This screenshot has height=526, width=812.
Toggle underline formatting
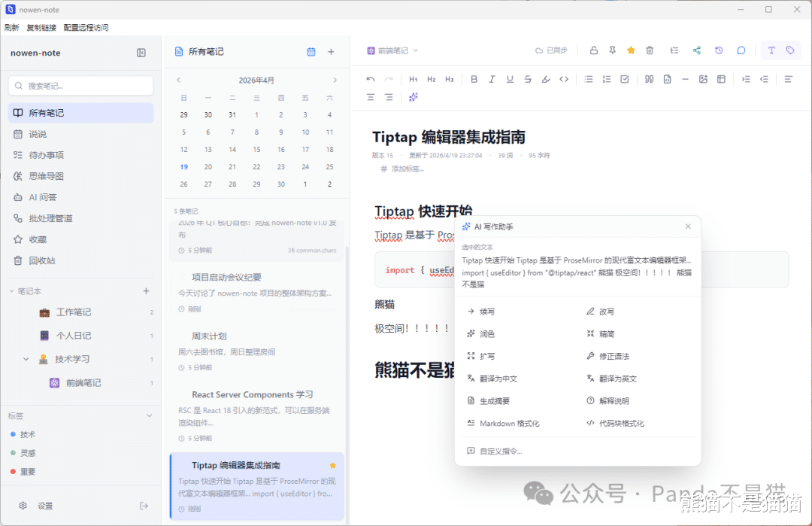[510, 79]
